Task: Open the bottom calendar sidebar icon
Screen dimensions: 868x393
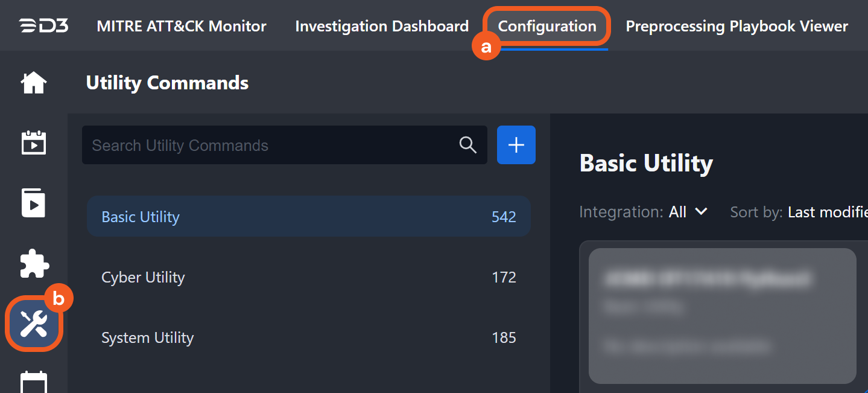Action: (x=34, y=382)
